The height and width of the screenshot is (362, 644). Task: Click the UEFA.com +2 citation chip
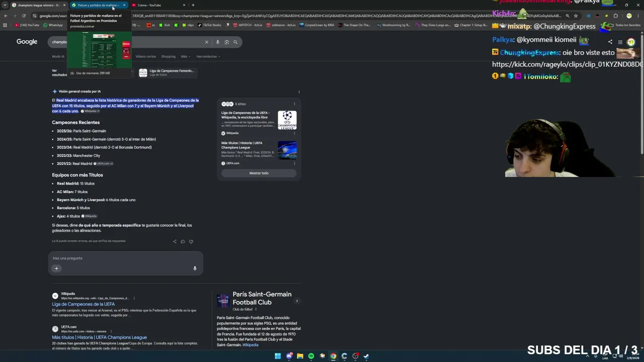104,164
